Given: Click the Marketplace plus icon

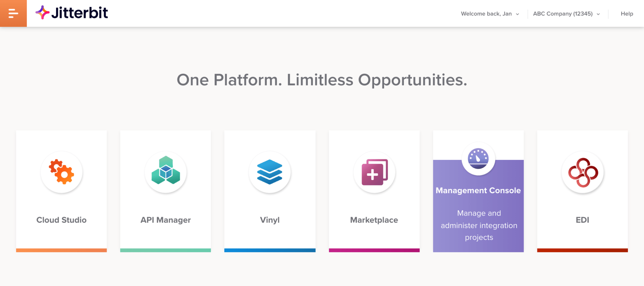Looking at the screenshot, I should point(374,172).
